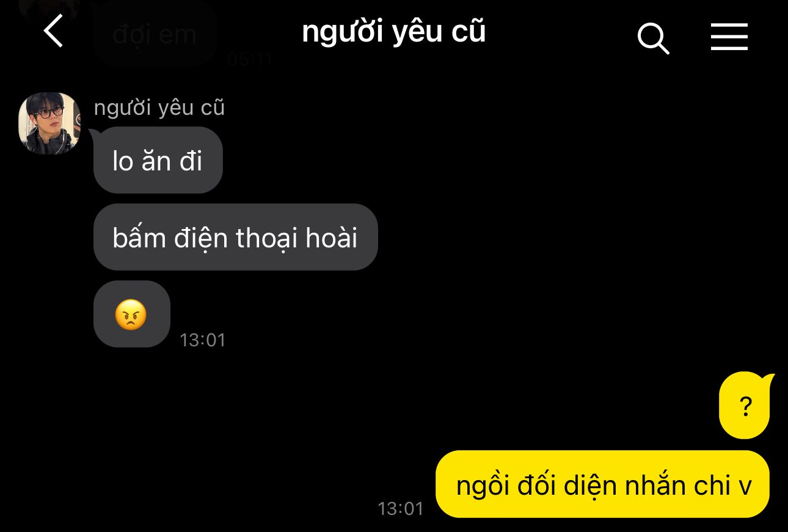Select the yellow "?" message bubble

pos(745,406)
